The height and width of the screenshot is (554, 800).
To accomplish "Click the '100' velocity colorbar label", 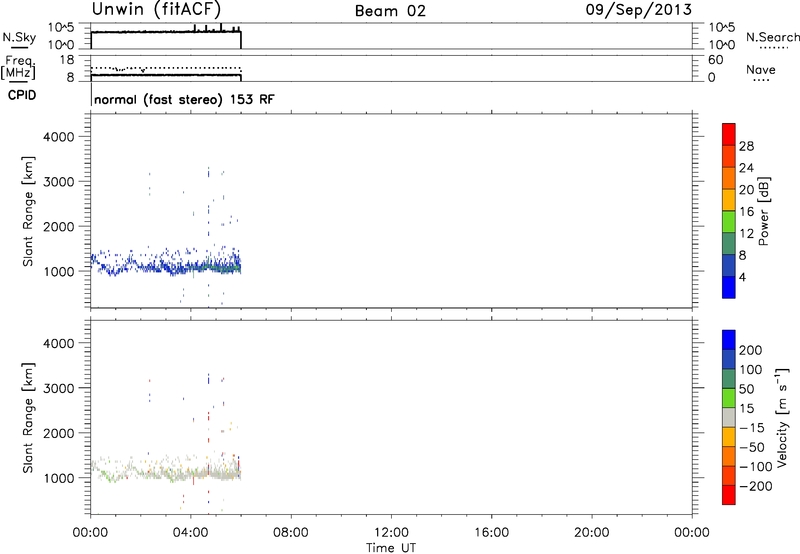I will click(751, 370).
